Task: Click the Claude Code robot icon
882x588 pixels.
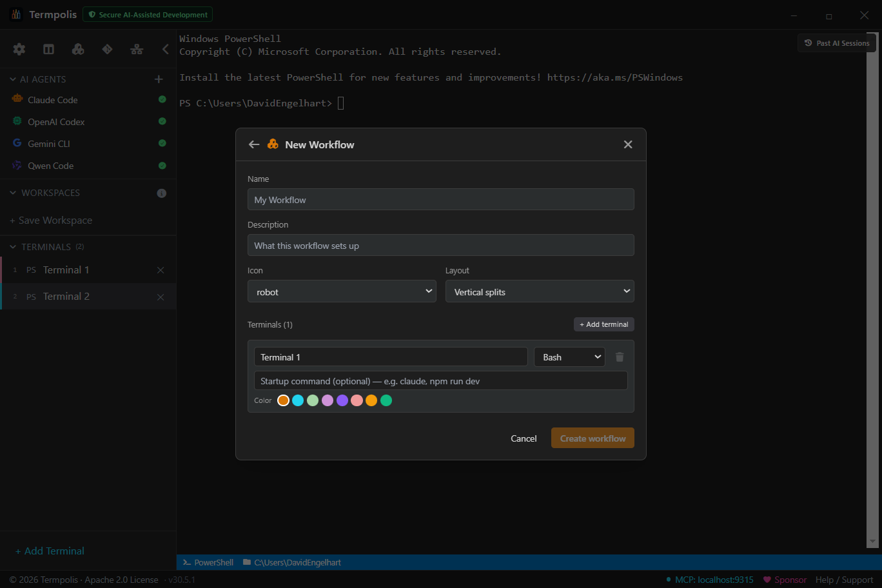Action: tap(17, 99)
